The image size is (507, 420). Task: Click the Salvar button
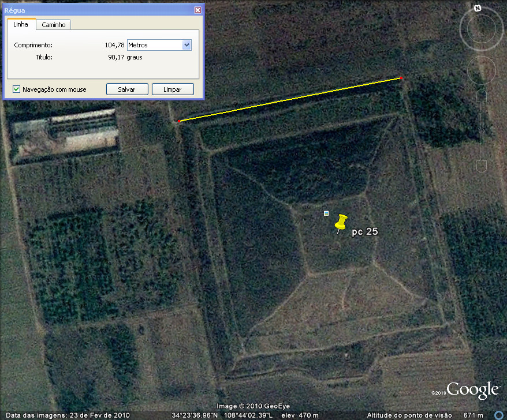(x=126, y=89)
